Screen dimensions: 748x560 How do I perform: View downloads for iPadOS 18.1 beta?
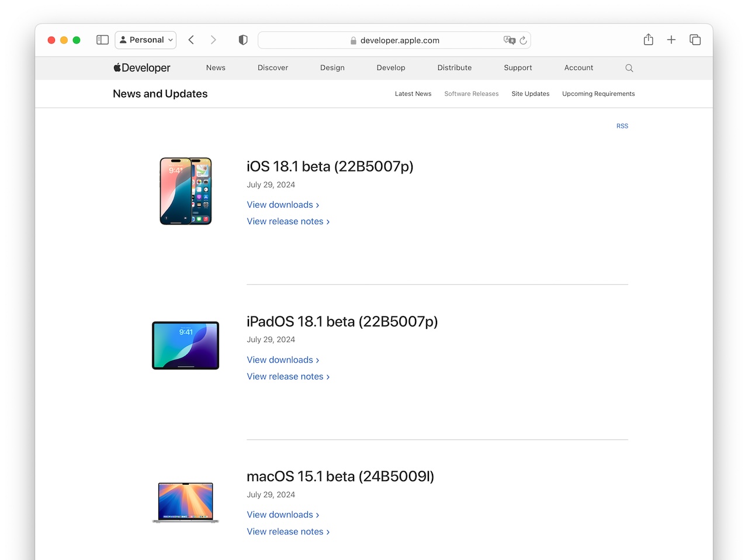pyautogui.click(x=283, y=360)
